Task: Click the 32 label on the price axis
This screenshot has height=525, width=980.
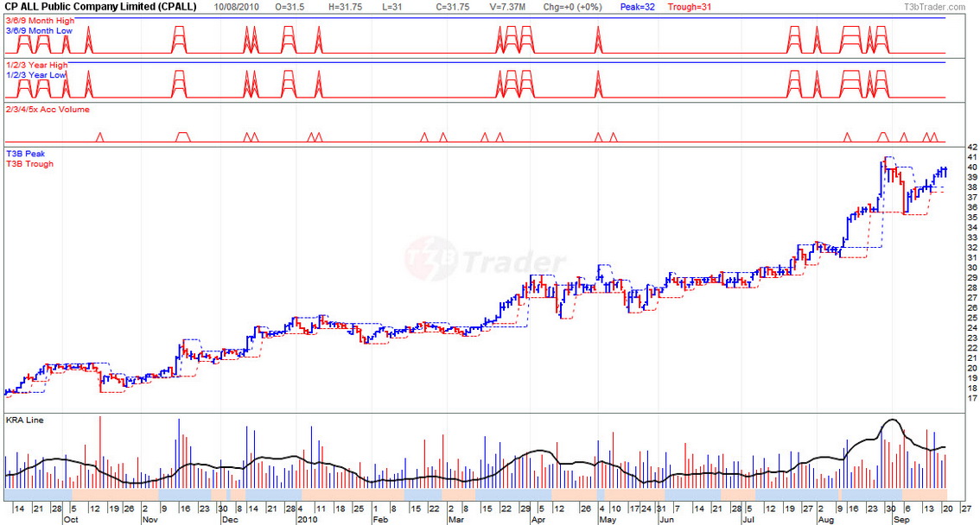Action: point(972,247)
